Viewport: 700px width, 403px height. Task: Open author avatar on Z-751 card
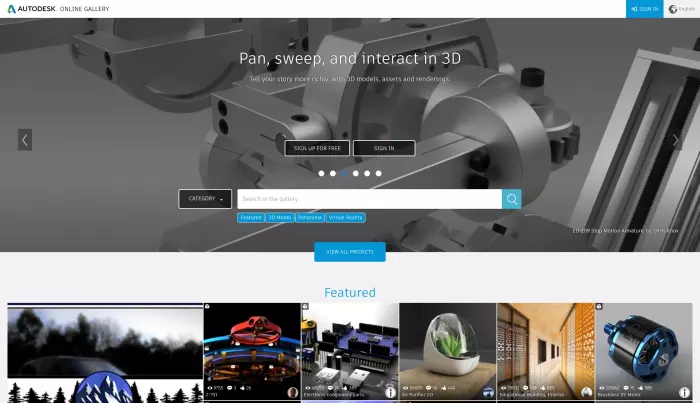click(x=293, y=392)
